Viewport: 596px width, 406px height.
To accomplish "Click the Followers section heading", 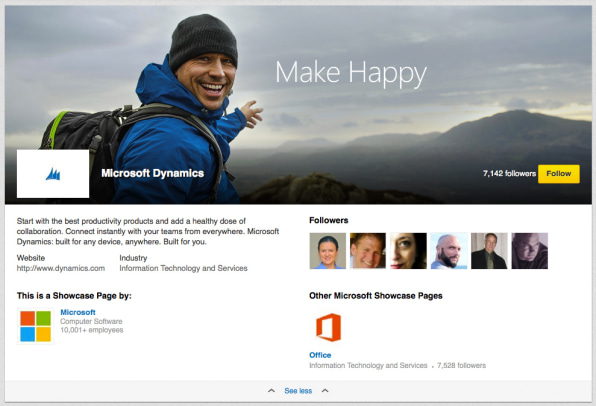I will 329,220.
